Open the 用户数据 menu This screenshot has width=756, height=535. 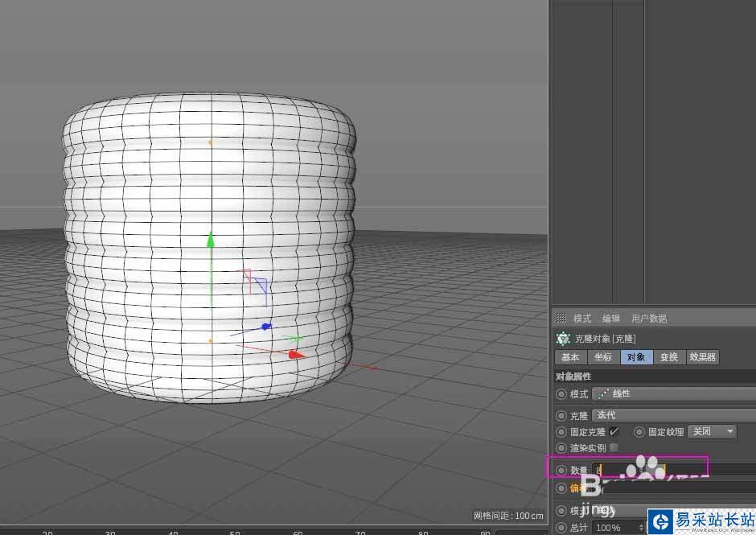pos(649,319)
